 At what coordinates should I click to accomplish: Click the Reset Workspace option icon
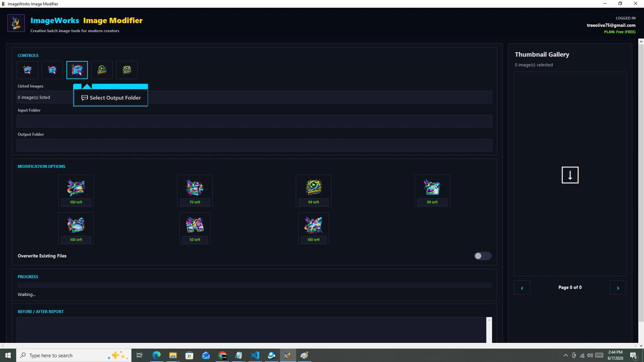[x=314, y=188]
